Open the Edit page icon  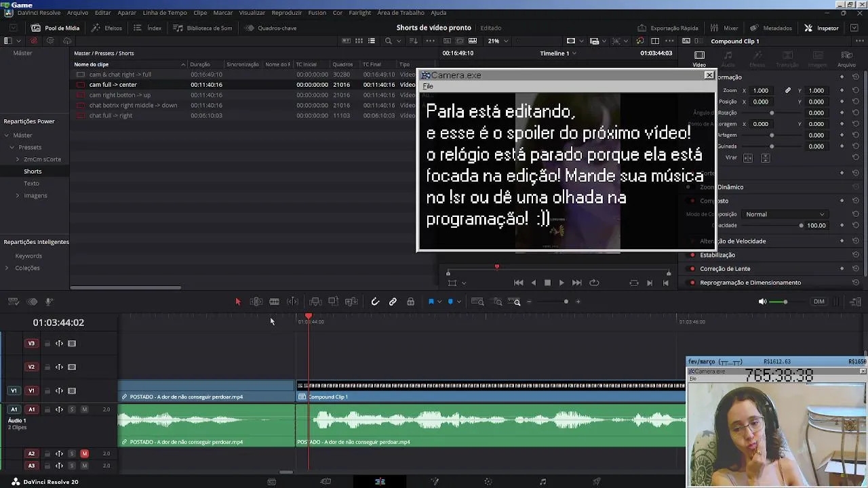380,482
